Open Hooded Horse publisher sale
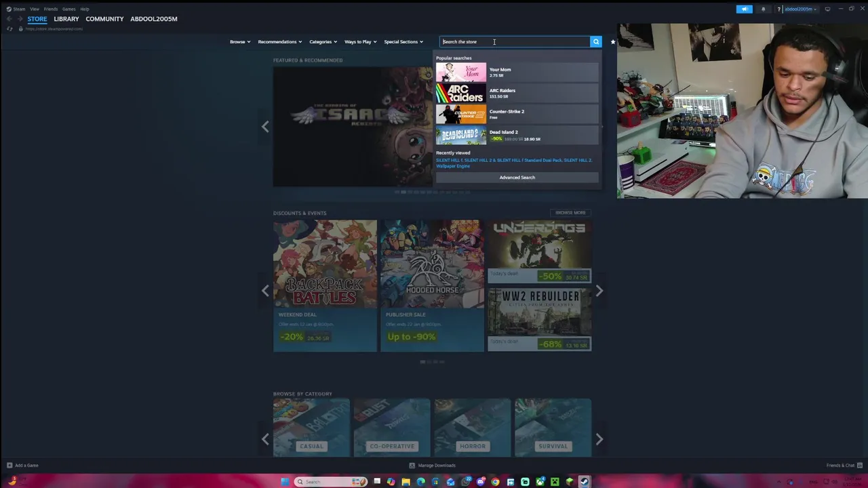Viewport: 868px width, 488px height. tap(432, 285)
